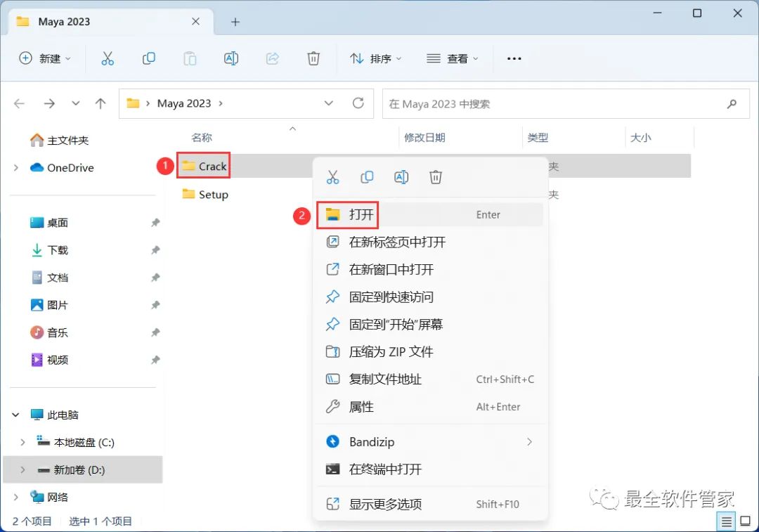Image resolution: width=759 pixels, height=532 pixels.
Task: Unpin 桌面 via its pin icon
Action: click(x=155, y=223)
